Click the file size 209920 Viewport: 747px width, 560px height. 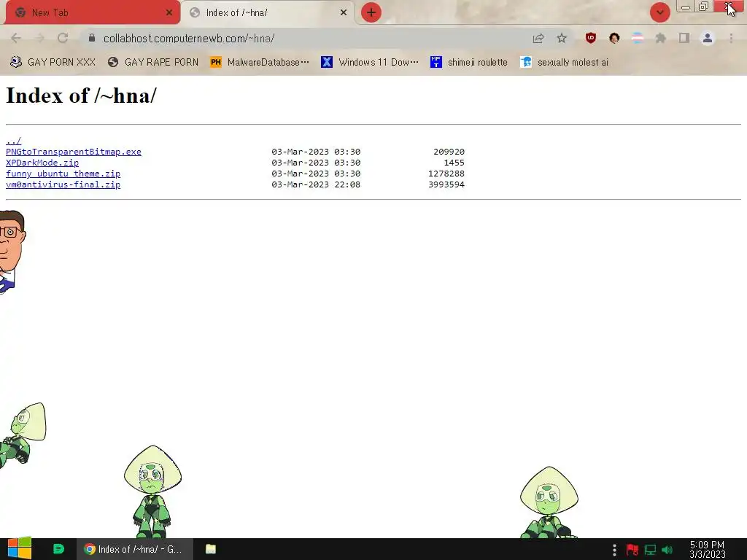[449, 152]
